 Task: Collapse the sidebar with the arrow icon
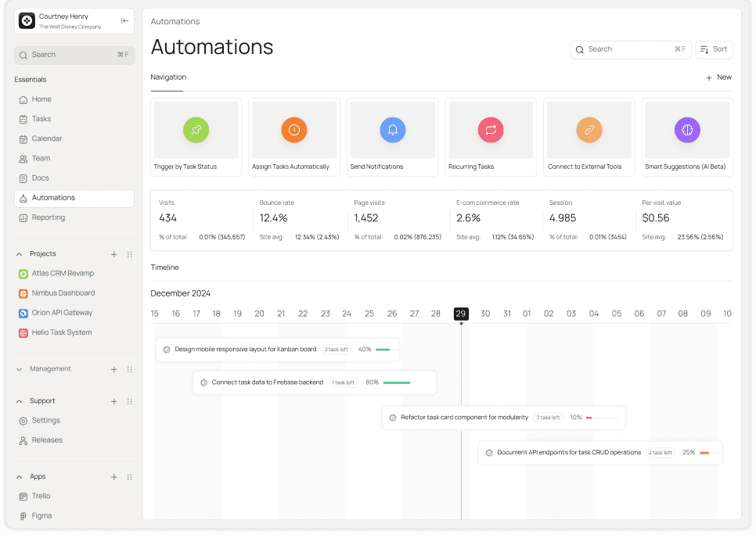click(x=124, y=20)
